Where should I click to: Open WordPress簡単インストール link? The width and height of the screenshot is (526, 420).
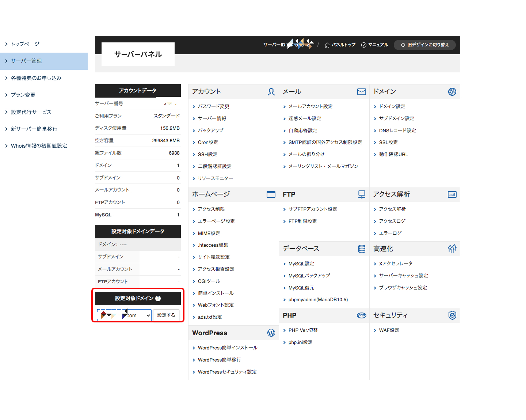[x=228, y=348]
